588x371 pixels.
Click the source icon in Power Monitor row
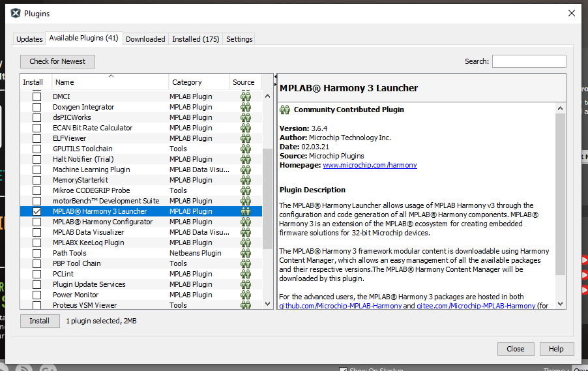(x=246, y=295)
